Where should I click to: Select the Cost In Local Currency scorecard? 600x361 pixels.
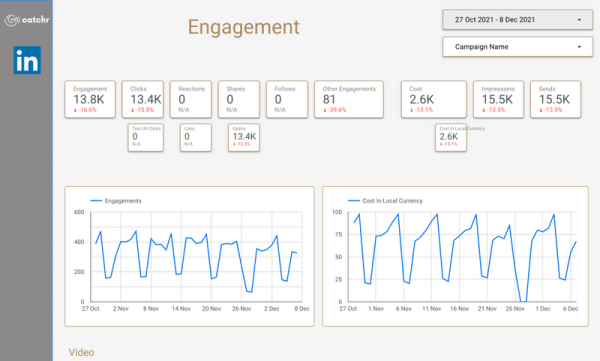pos(451,137)
